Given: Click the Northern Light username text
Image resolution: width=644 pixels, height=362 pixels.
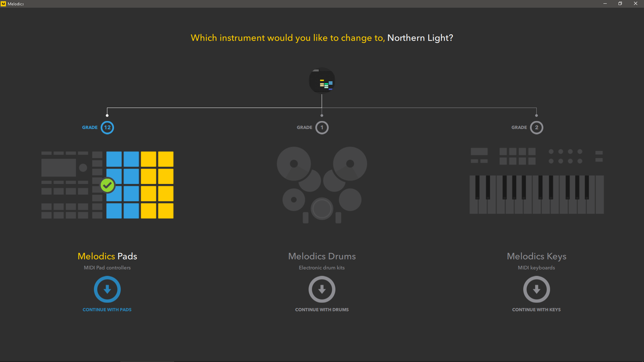Looking at the screenshot, I should 420,38.
